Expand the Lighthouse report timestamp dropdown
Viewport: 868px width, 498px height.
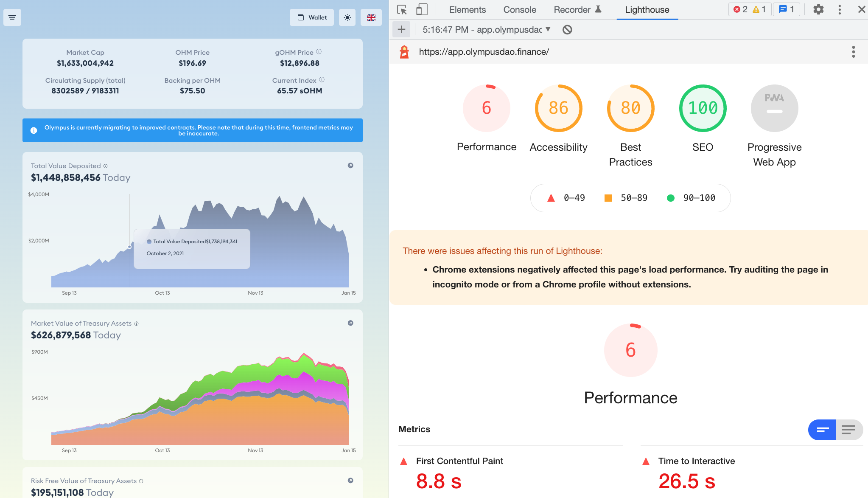point(548,29)
